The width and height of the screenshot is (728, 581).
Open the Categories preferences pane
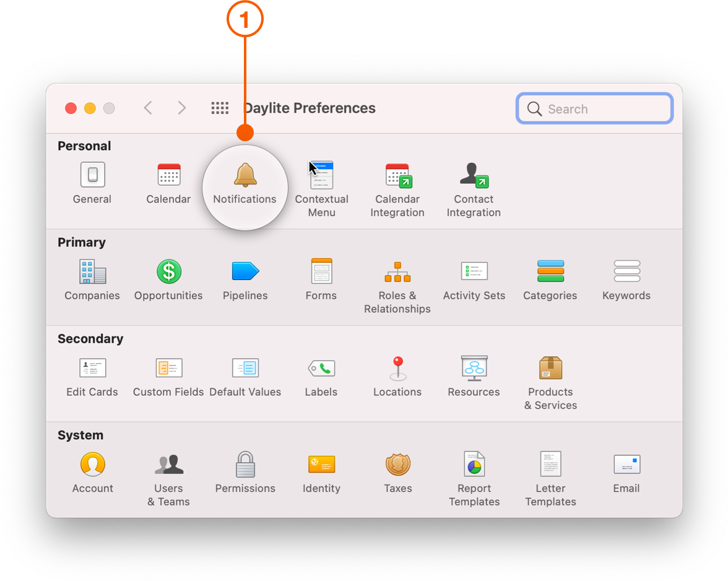coord(550,279)
